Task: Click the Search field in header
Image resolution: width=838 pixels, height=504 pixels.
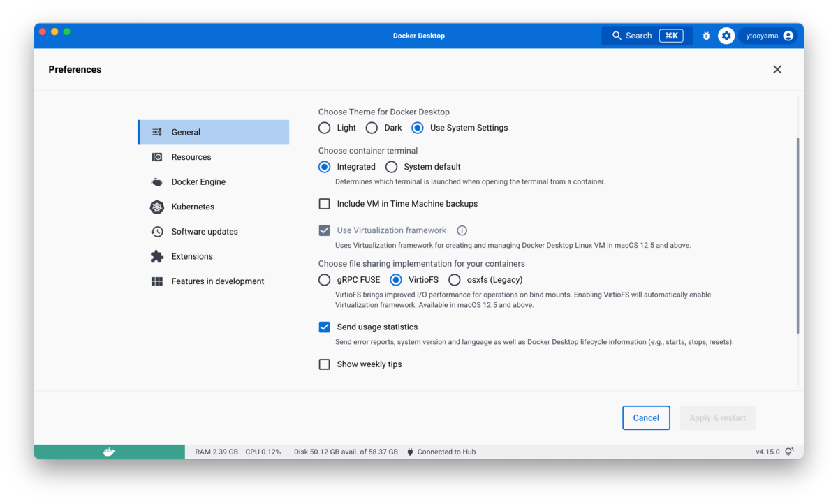Action: pyautogui.click(x=647, y=36)
